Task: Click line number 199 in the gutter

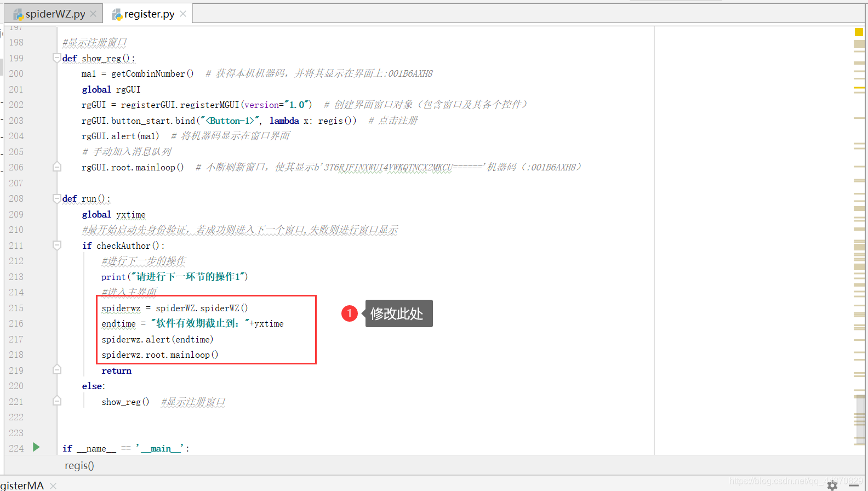Action: (16, 58)
